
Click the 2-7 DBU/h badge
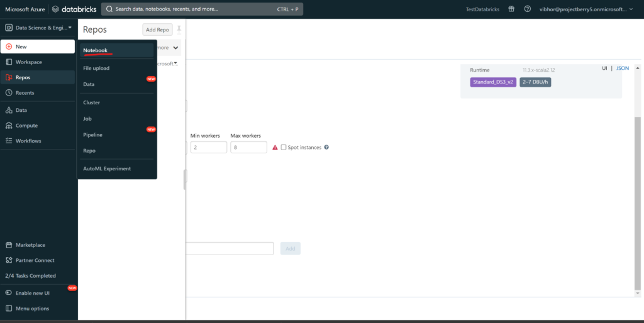click(536, 82)
